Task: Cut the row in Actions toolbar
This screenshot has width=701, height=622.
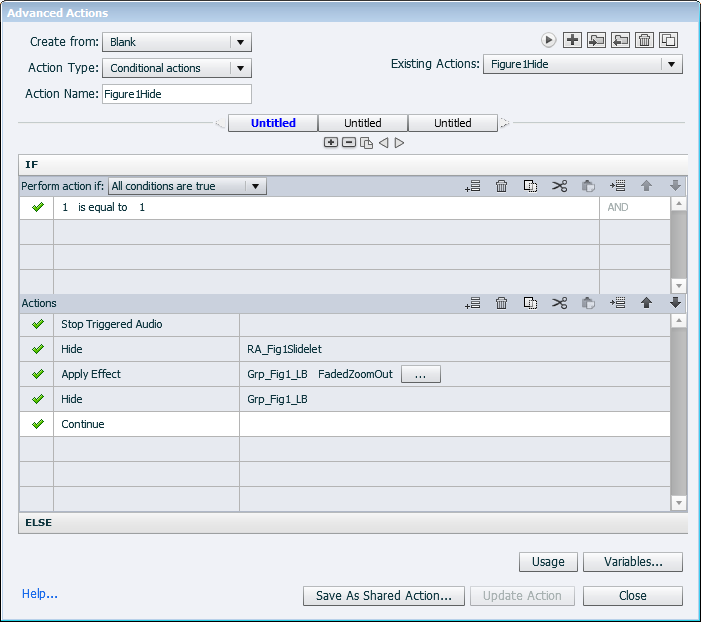Action: pos(559,303)
